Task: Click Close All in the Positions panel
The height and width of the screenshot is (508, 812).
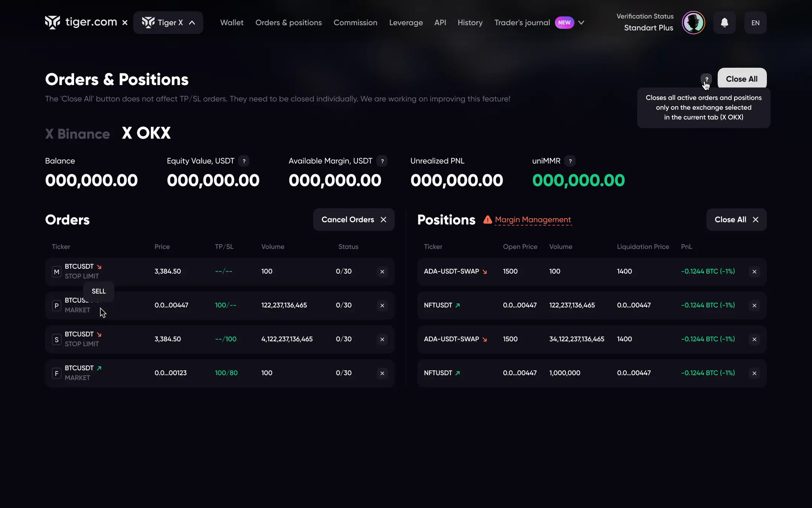Action: [x=736, y=220]
